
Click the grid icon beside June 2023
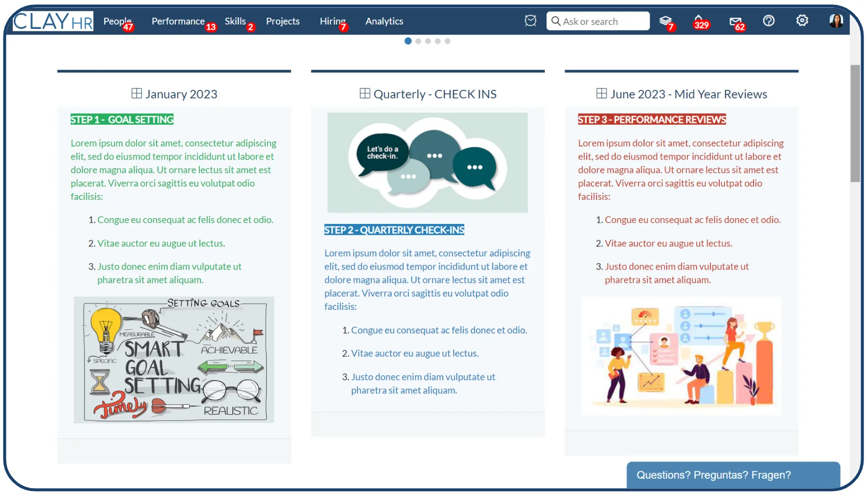click(x=601, y=93)
